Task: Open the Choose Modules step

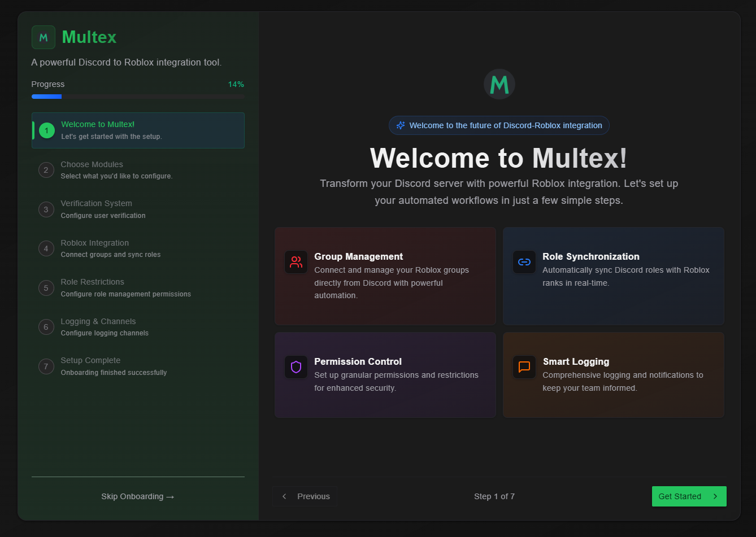Action: click(x=138, y=170)
